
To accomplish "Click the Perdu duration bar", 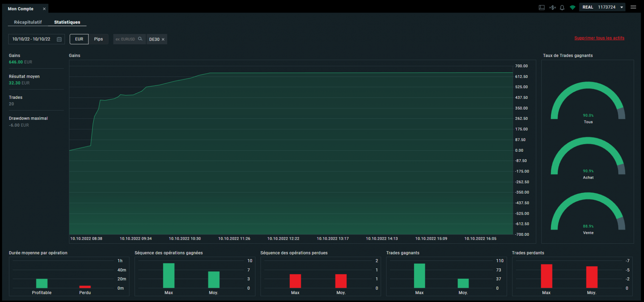I will click(x=85, y=287).
